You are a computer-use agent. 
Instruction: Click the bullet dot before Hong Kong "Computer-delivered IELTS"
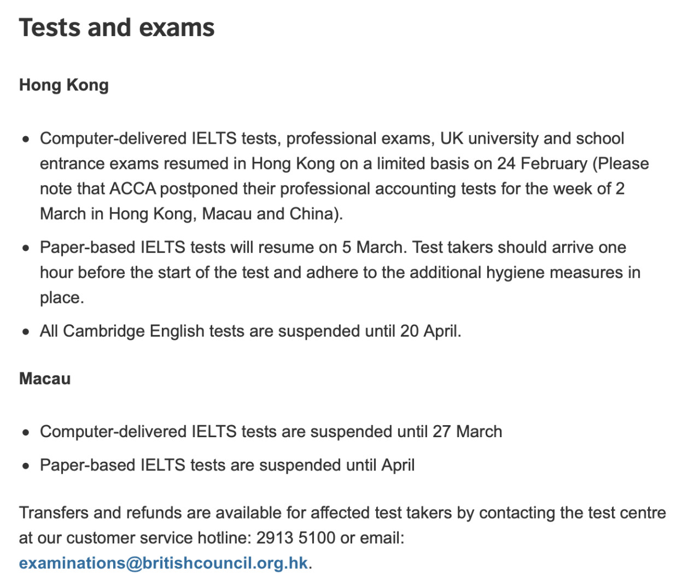[26, 139]
